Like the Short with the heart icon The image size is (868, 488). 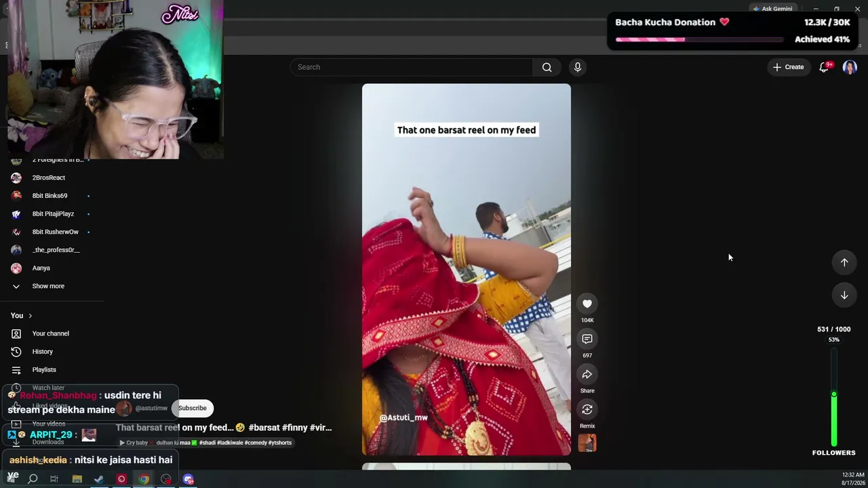[x=587, y=304]
